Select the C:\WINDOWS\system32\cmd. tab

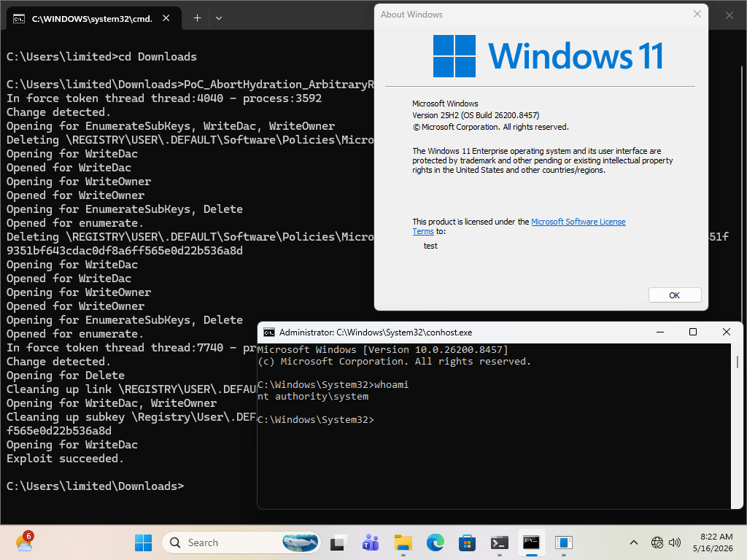pos(94,18)
